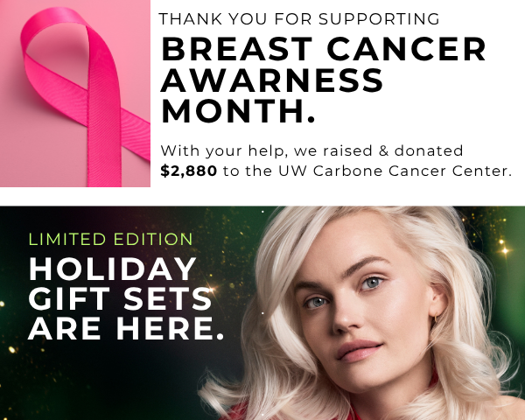Open the Holiday Gift Sets banner
Screen dimensions: 525x420
pos(262,313)
